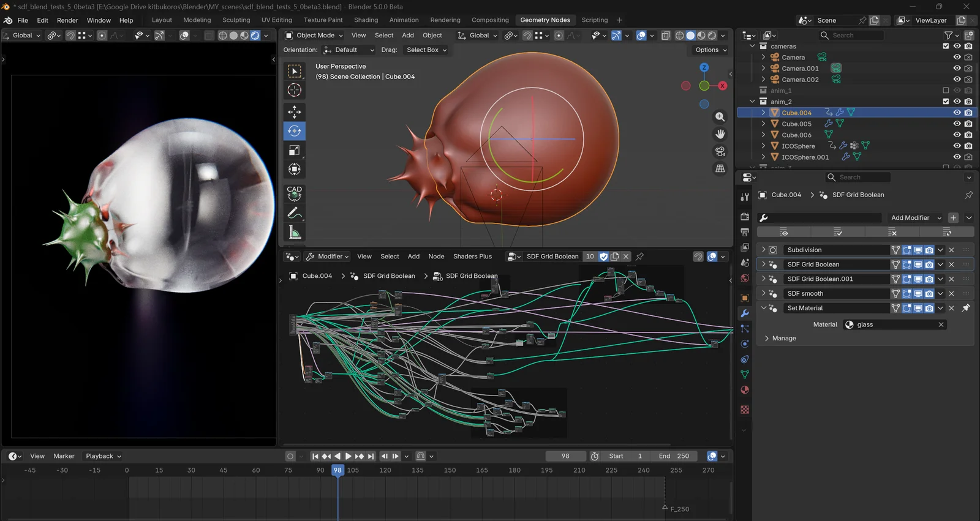Toggle Subdivision modifier viewport display

coord(918,250)
